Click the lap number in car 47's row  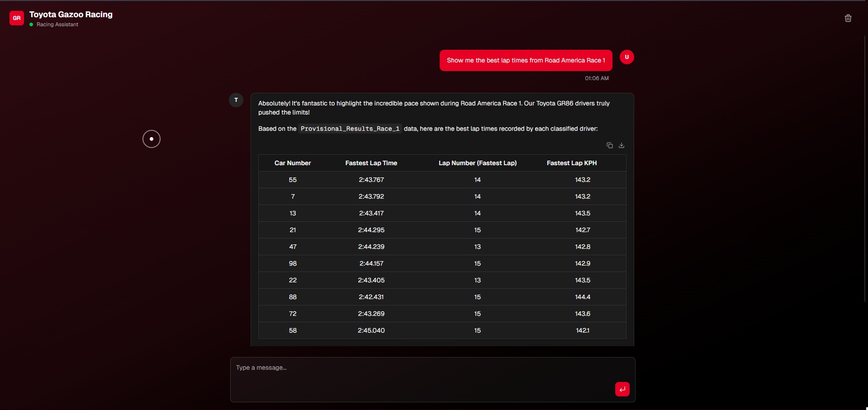pyautogui.click(x=477, y=247)
